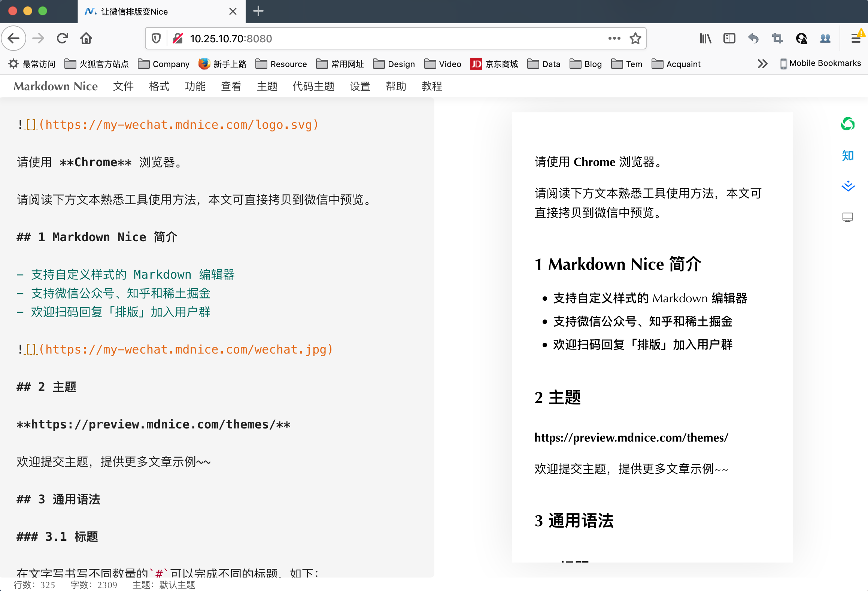Image resolution: width=868 pixels, height=591 pixels.
Task: Open Firefox library icon
Action: [705, 38]
